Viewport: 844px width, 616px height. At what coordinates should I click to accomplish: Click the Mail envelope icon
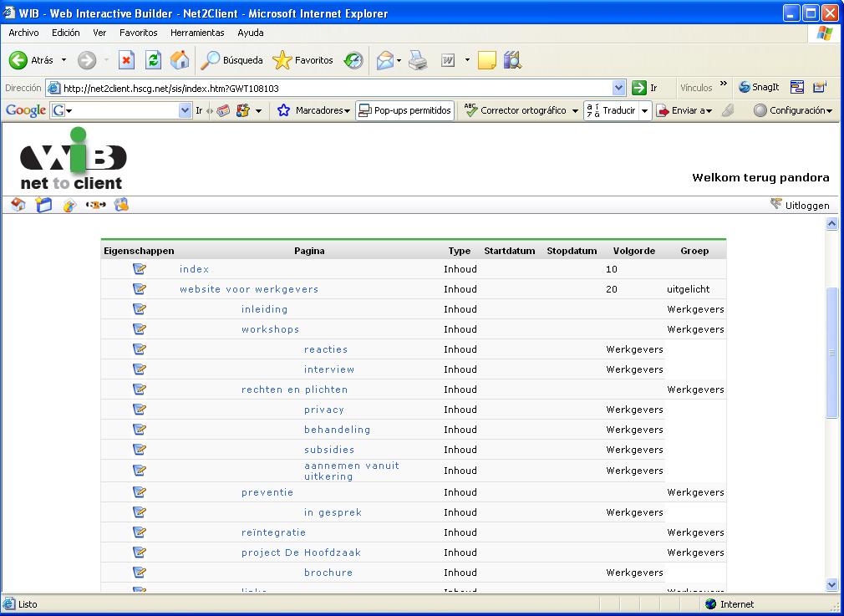(385, 60)
